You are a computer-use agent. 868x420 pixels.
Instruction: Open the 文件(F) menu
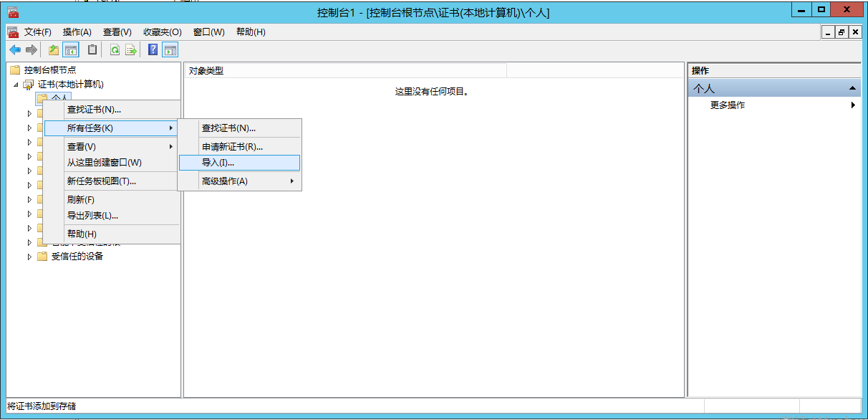coord(38,32)
